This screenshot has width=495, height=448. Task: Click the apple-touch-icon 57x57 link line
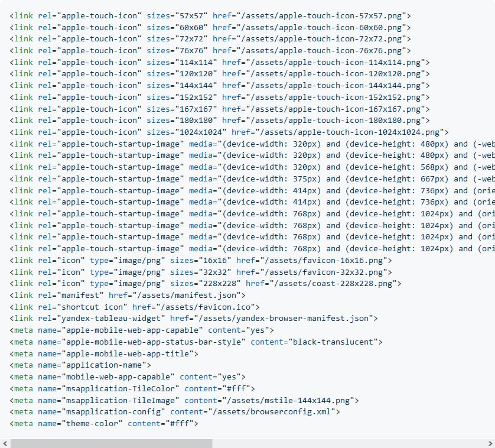tap(210, 16)
